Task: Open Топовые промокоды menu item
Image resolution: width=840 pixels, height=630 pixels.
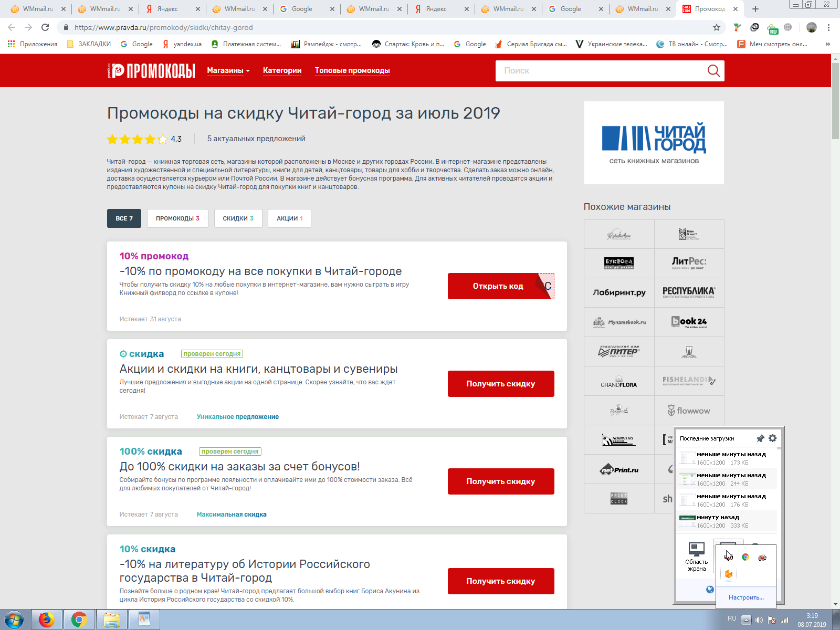Action: point(352,70)
